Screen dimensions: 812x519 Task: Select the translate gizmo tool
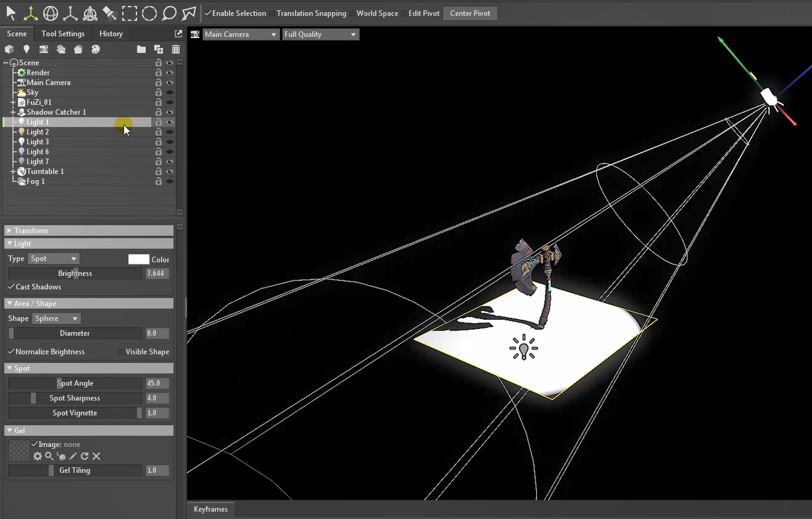pos(31,13)
